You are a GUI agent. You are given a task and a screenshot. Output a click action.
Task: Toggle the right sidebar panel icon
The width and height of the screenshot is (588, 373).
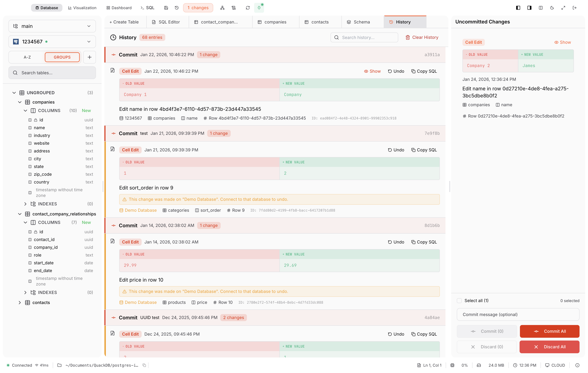(x=529, y=8)
